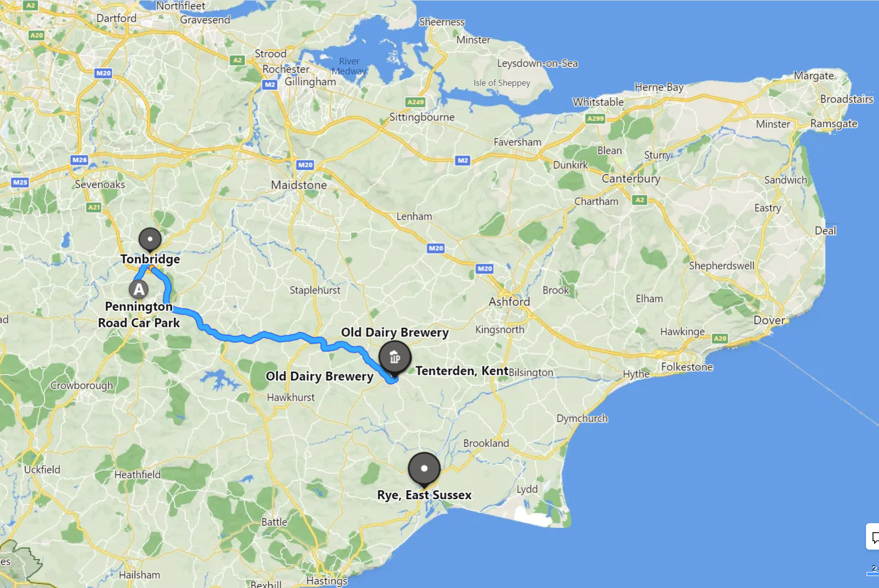The height and width of the screenshot is (588, 879).
Task: Open the feedback speech-bubble button
Action: point(873,537)
